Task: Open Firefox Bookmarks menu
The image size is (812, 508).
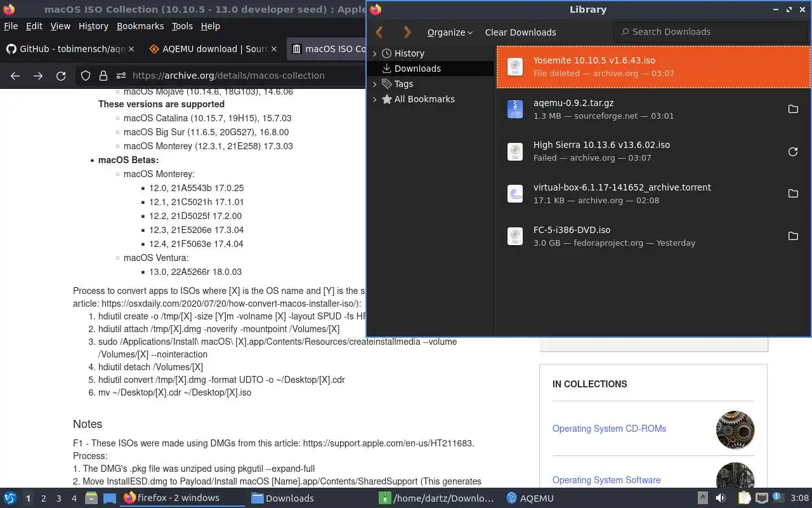Action: click(x=140, y=26)
